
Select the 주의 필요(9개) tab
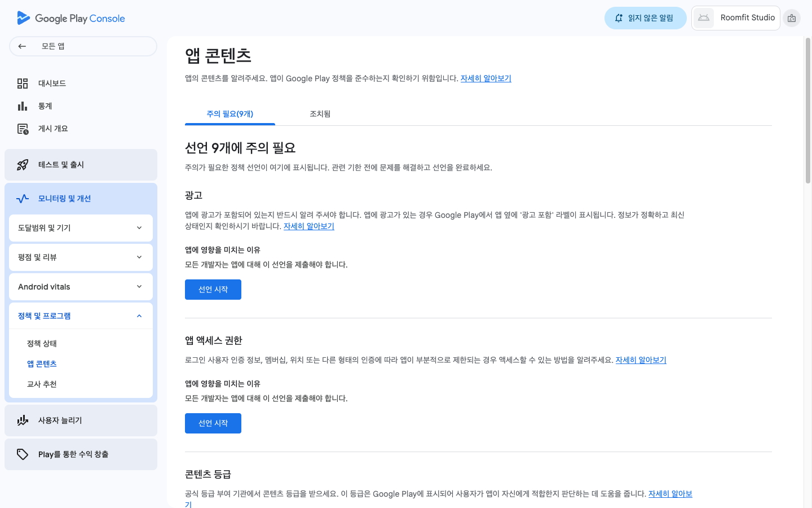(x=230, y=114)
